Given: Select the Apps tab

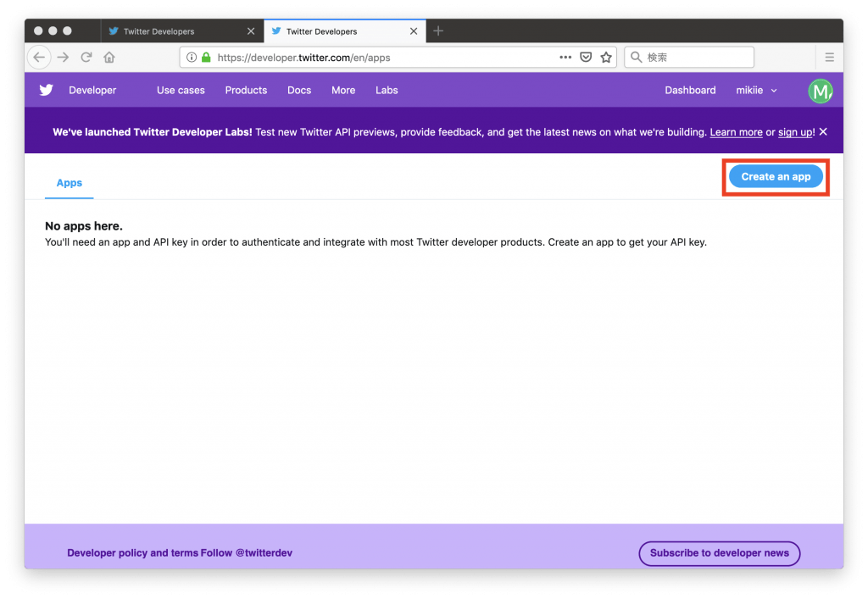Looking at the screenshot, I should point(70,183).
